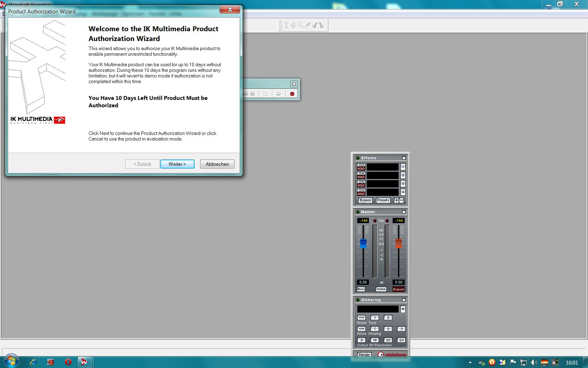Image resolution: width=588 pixels, height=368 pixels.
Task: Click the blue left master fader
Action: click(363, 244)
